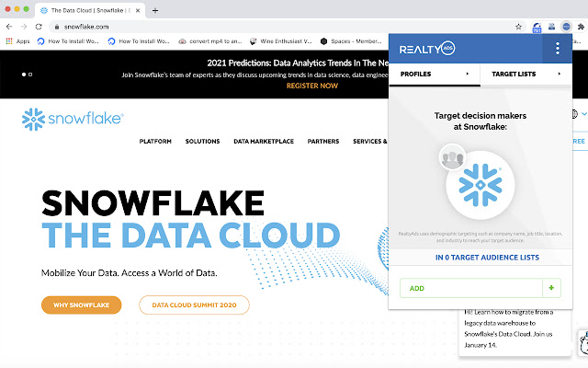Open the RealtyAds three-dot menu

tap(558, 49)
